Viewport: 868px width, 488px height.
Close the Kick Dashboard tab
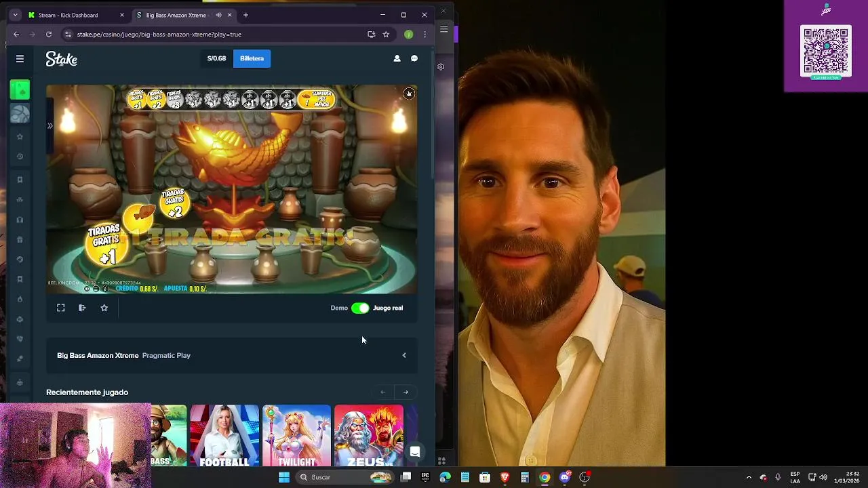pos(122,15)
